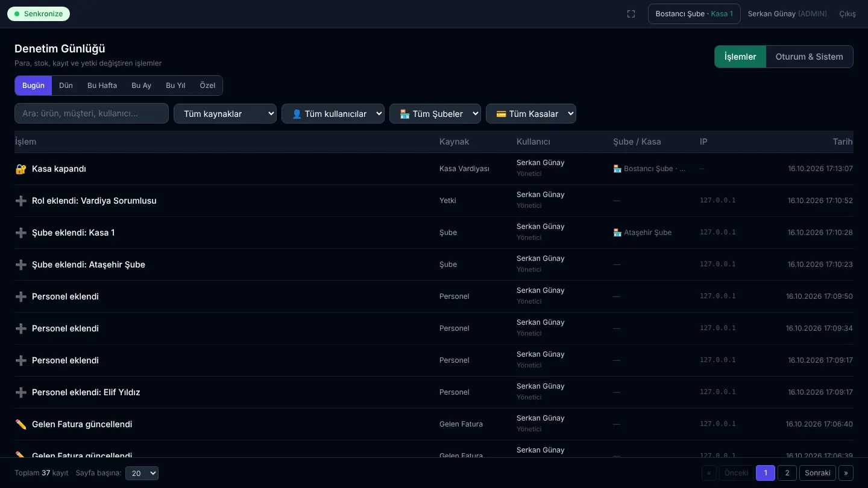868x488 pixels.
Task: Click the search field for ürün, müşteri
Action: (x=92, y=113)
